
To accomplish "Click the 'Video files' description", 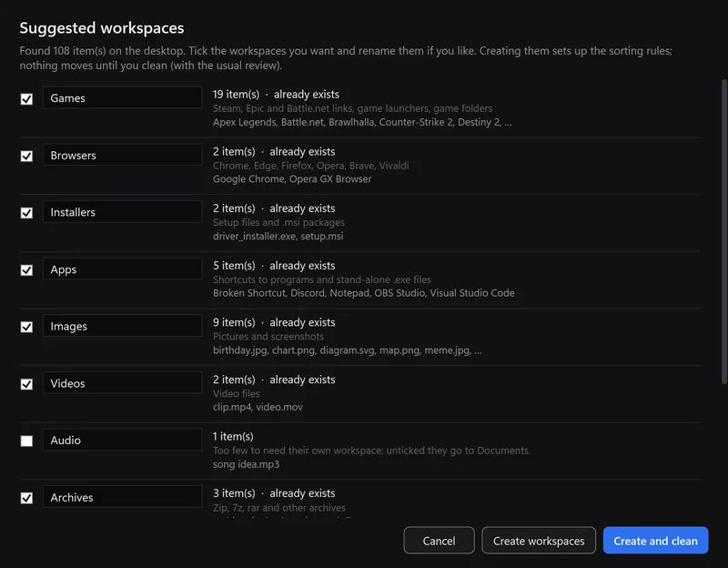I will [x=237, y=393].
